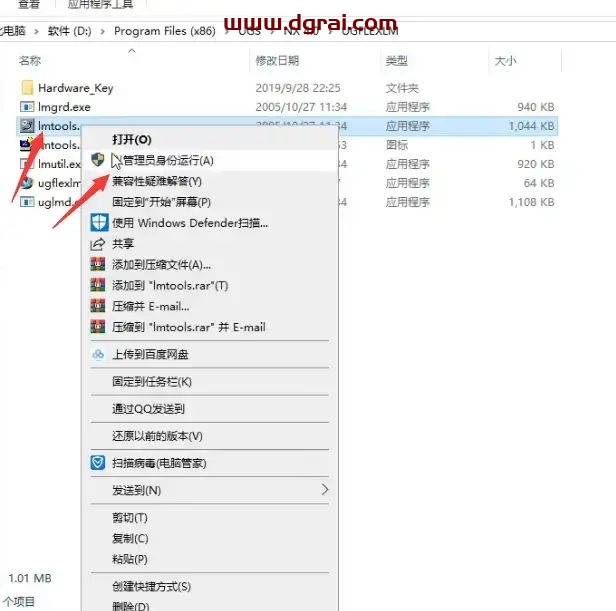Click Program Files (x86) breadcrumb

[x=165, y=31]
